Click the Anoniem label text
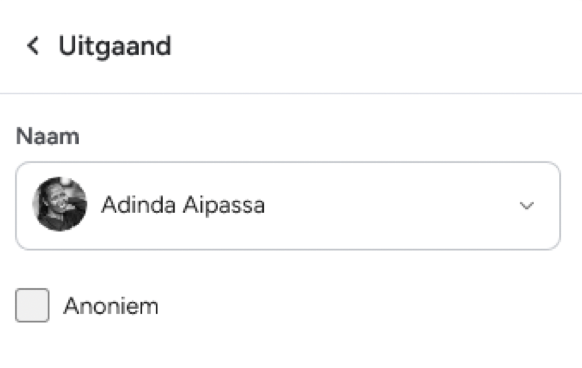Image resolution: width=582 pixels, height=368 pixels. tap(111, 306)
